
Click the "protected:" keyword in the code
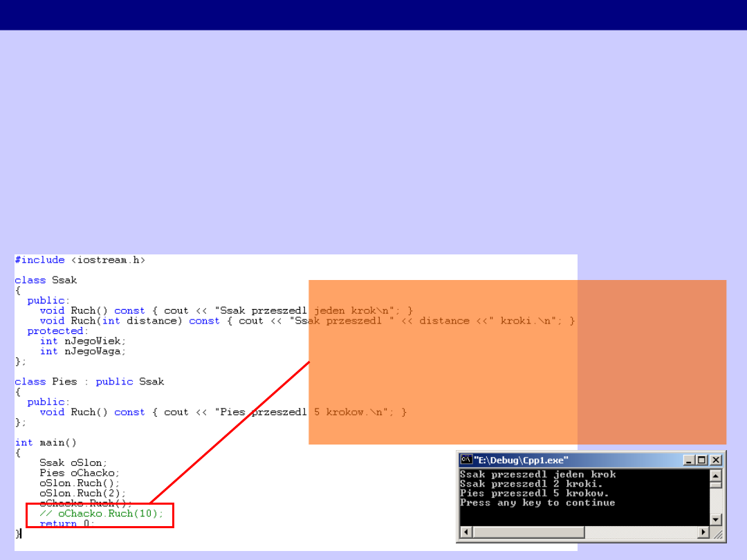click(57, 331)
